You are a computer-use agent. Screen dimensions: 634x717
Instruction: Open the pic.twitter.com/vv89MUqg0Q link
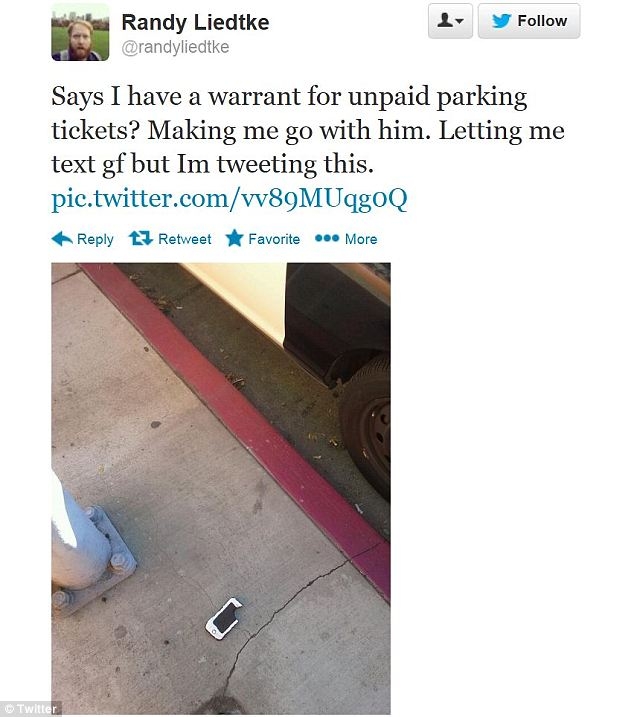[229, 199]
